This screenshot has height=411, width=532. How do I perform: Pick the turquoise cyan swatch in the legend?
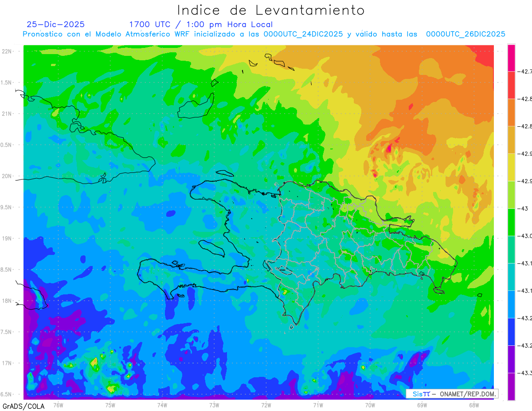[x=511, y=277]
